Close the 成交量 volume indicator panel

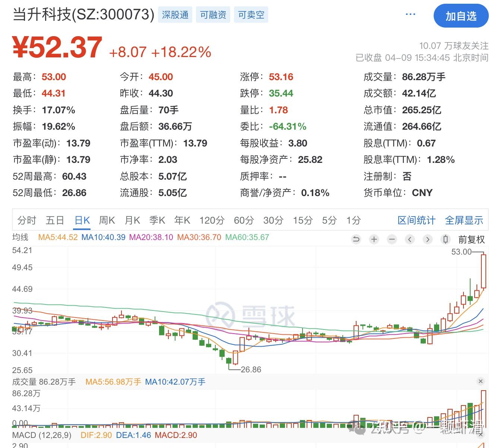pyautogui.click(x=481, y=381)
